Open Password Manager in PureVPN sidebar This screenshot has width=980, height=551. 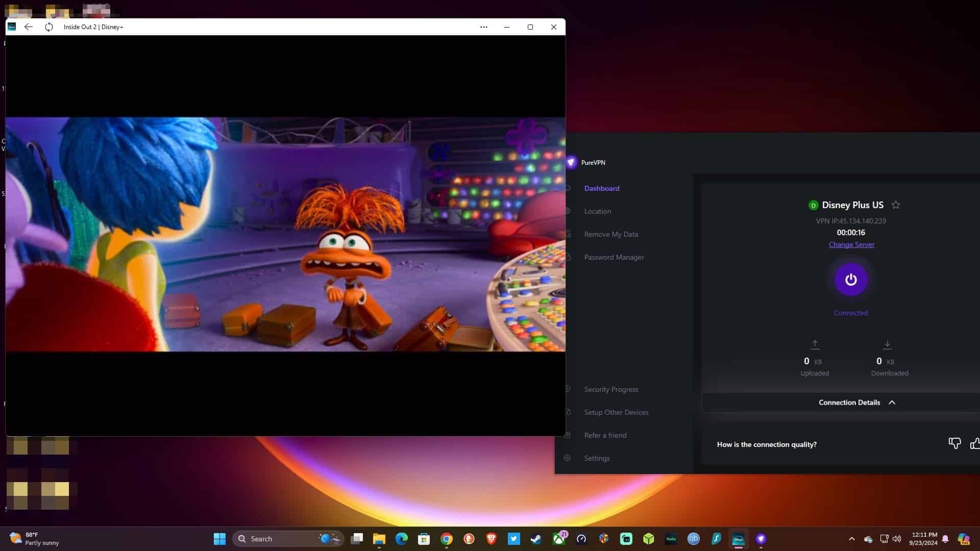(614, 257)
